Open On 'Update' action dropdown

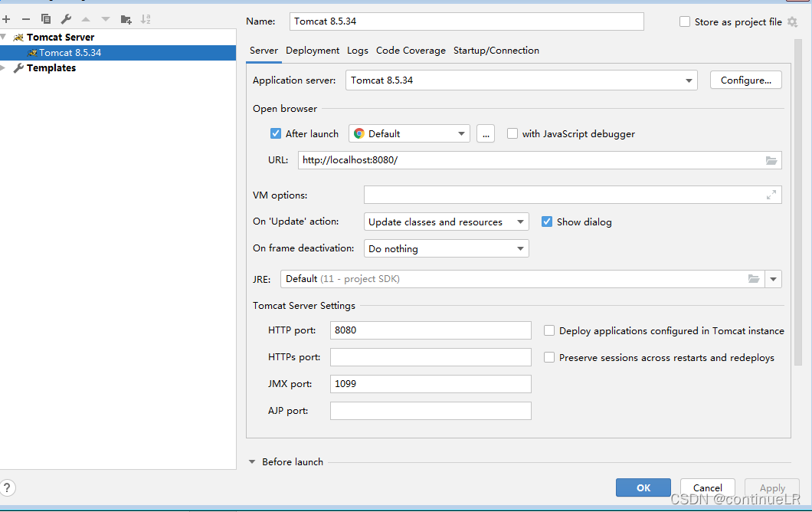click(446, 222)
